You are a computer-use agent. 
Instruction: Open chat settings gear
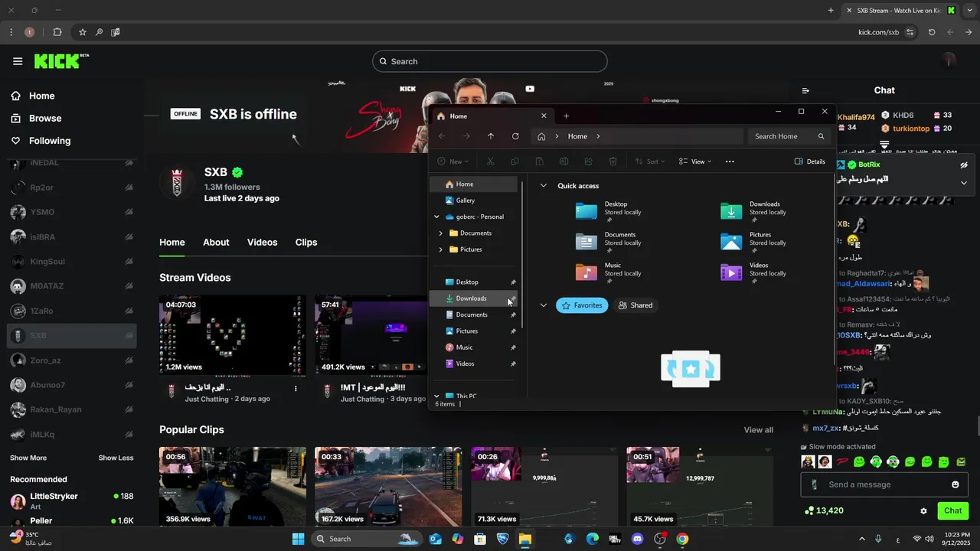point(923,510)
